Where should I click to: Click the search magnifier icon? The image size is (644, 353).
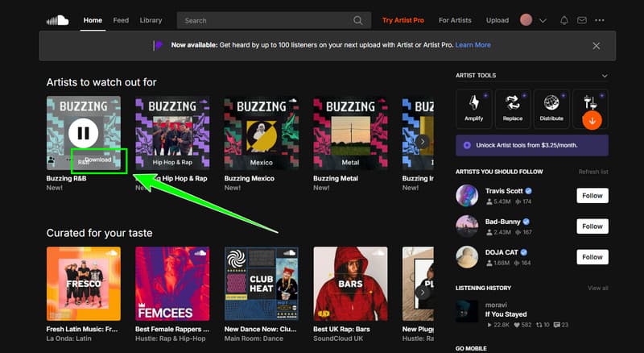tap(357, 21)
